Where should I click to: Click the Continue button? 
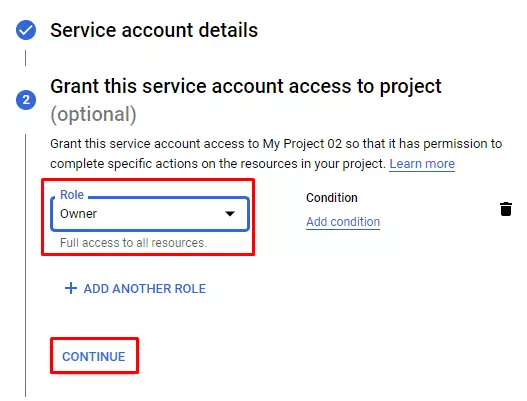pos(94,356)
